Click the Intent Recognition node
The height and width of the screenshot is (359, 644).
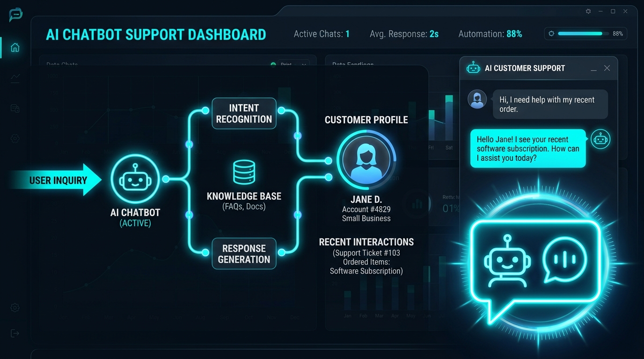click(244, 113)
